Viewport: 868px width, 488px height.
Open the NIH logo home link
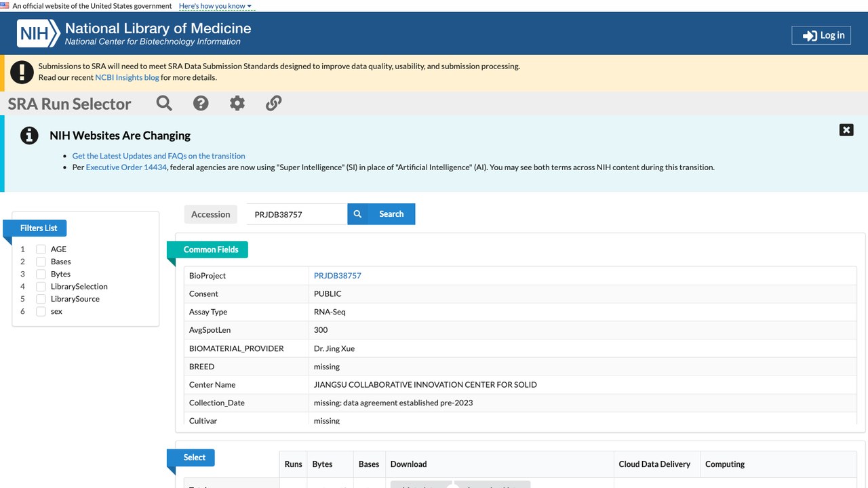(x=39, y=33)
